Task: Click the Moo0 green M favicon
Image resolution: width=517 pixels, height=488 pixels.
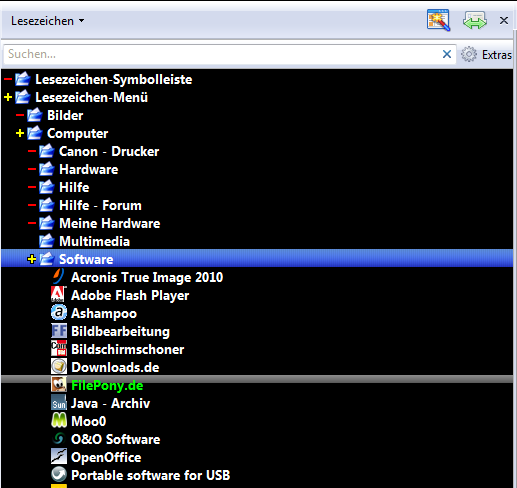Action: [59, 420]
